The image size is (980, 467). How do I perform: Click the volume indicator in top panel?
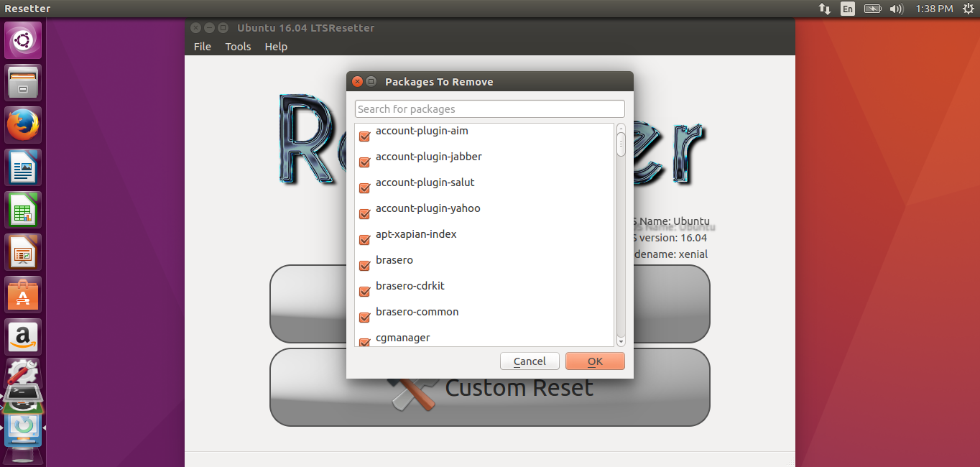tap(896, 9)
